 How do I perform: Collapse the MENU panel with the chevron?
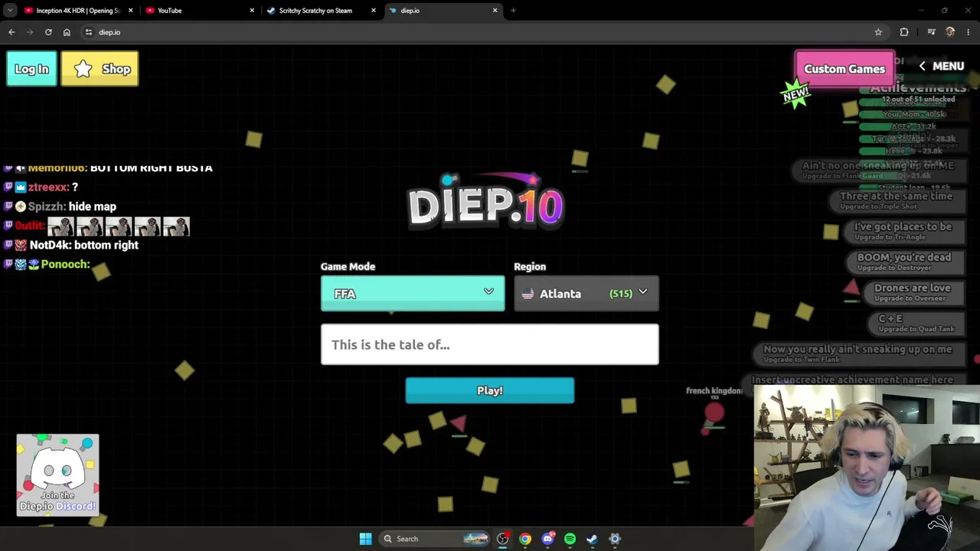(x=941, y=67)
